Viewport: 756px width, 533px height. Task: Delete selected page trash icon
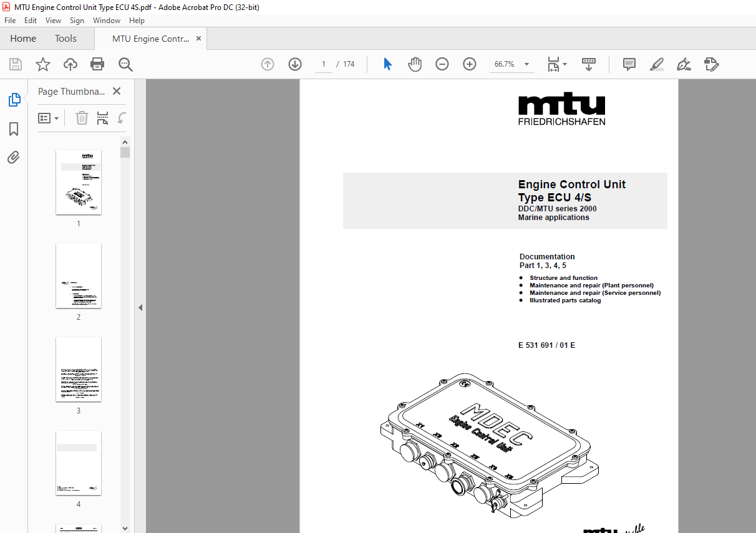click(x=82, y=118)
